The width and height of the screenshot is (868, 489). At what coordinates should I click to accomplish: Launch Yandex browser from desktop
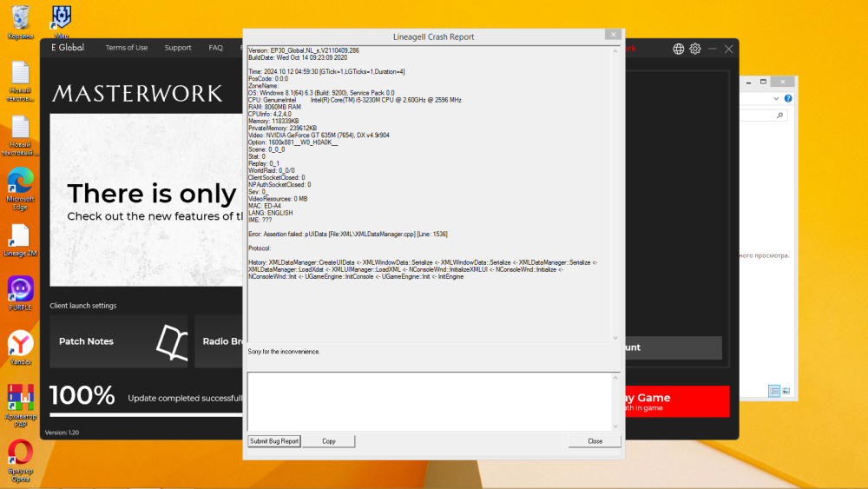(x=21, y=345)
